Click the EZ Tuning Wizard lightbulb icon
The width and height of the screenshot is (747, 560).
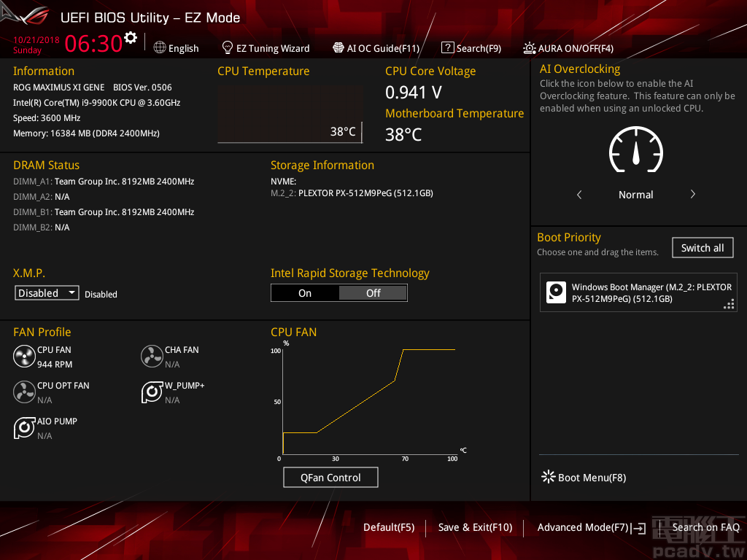[228, 47]
